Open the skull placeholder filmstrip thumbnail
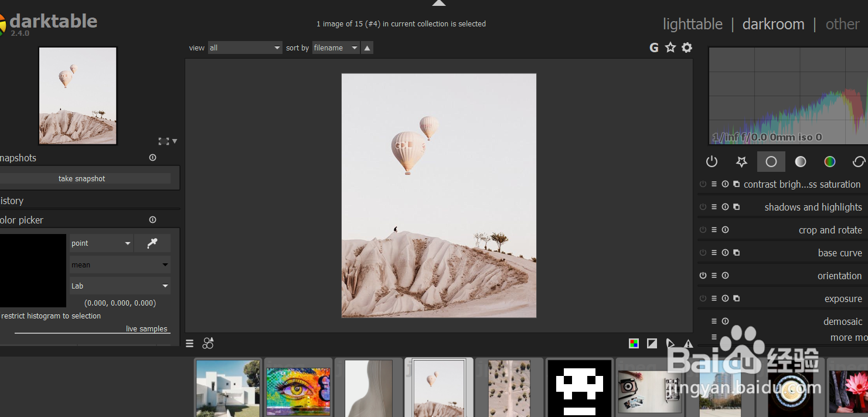 pyautogui.click(x=580, y=387)
